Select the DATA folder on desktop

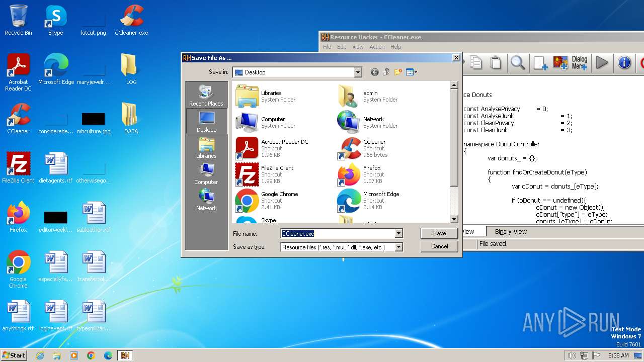pyautogui.click(x=131, y=119)
